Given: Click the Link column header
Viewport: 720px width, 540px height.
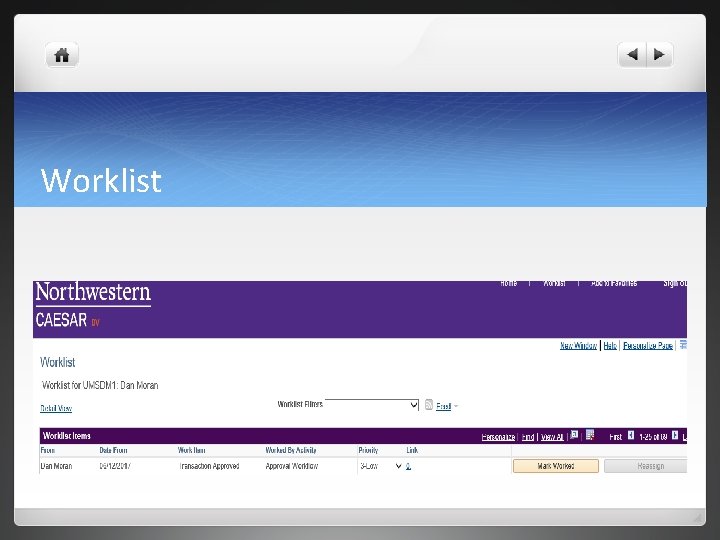Looking at the screenshot, I should 412,450.
